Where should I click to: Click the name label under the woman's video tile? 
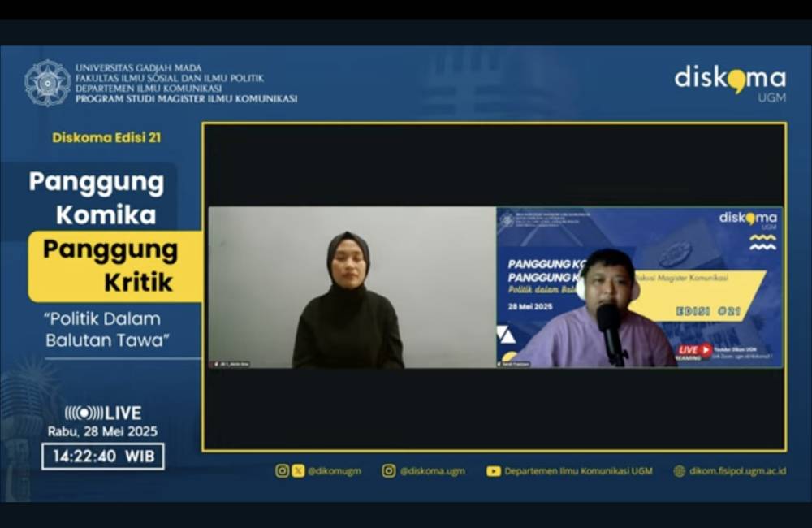click(231, 364)
